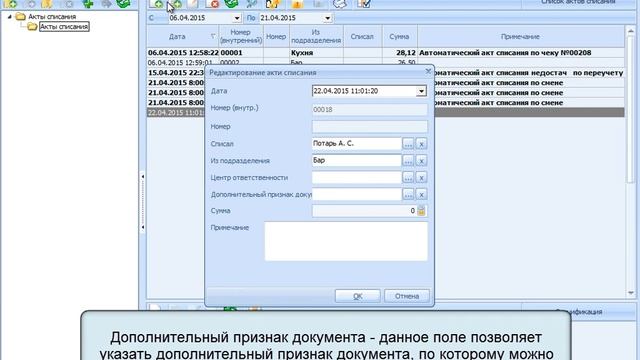The image size is (640, 360).
Task: Click the vertical scrollbar thumb of table
Action: click(631, 109)
